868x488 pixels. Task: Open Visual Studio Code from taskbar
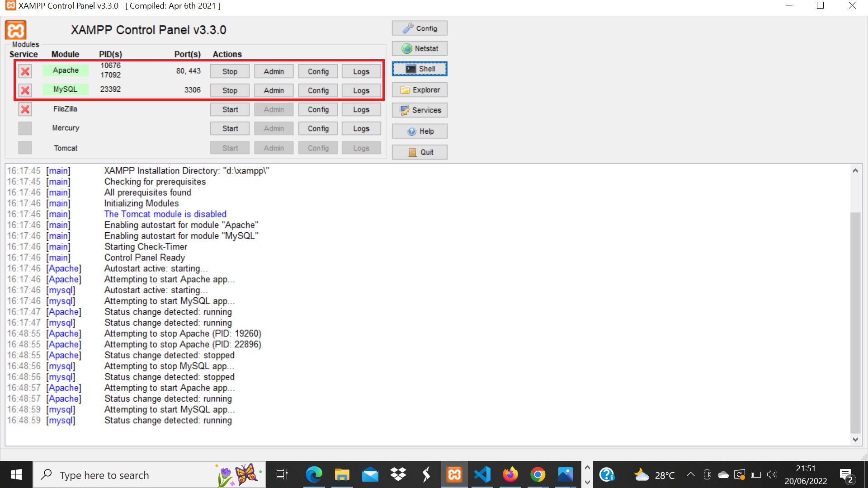pyautogui.click(x=482, y=474)
